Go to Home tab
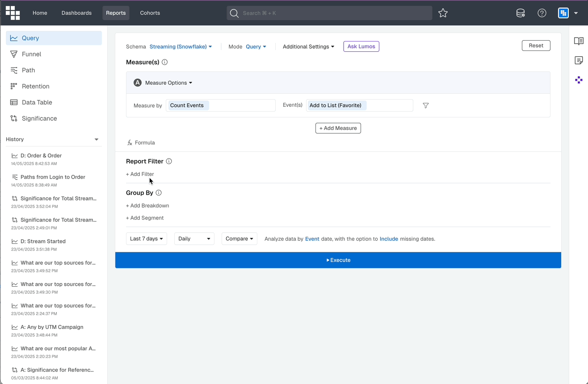The width and height of the screenshot is (588, 384). (x=40, y=13)
